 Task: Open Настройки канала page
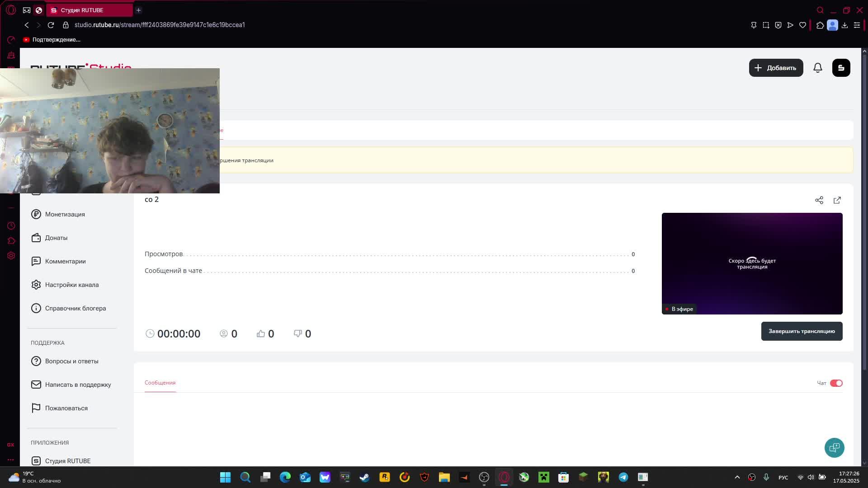pyautogui.click(x=72, y=285)
